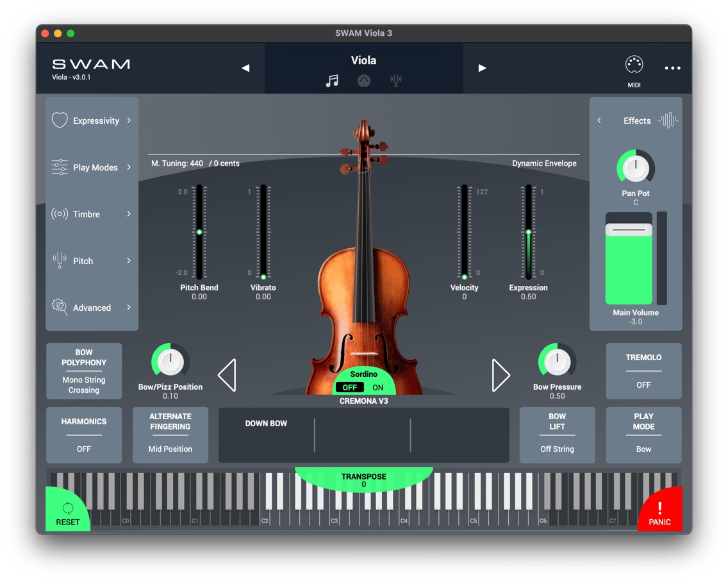
Task: Open the Timbre menu
Action: pyautogui.click(x=87, y=214)
